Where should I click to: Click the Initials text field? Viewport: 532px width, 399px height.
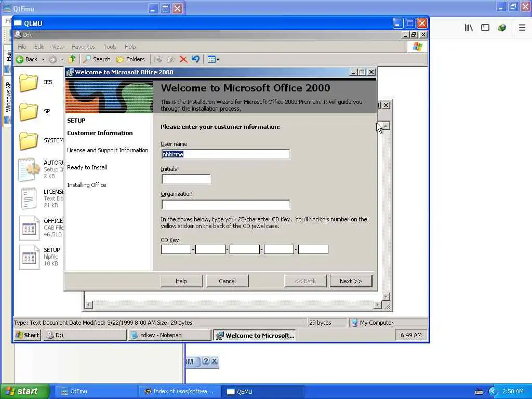point(186,179)
